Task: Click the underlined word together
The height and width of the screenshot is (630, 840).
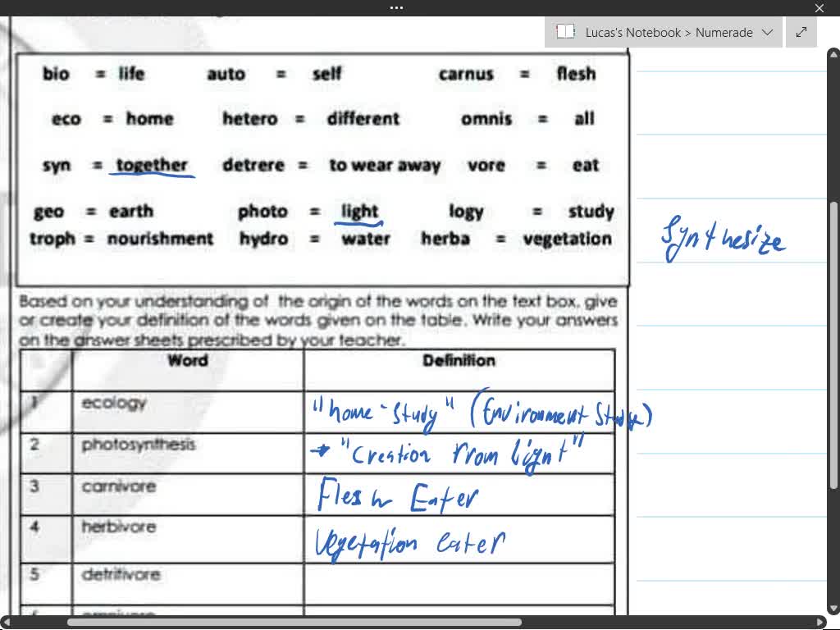Action: coord(150,165)
